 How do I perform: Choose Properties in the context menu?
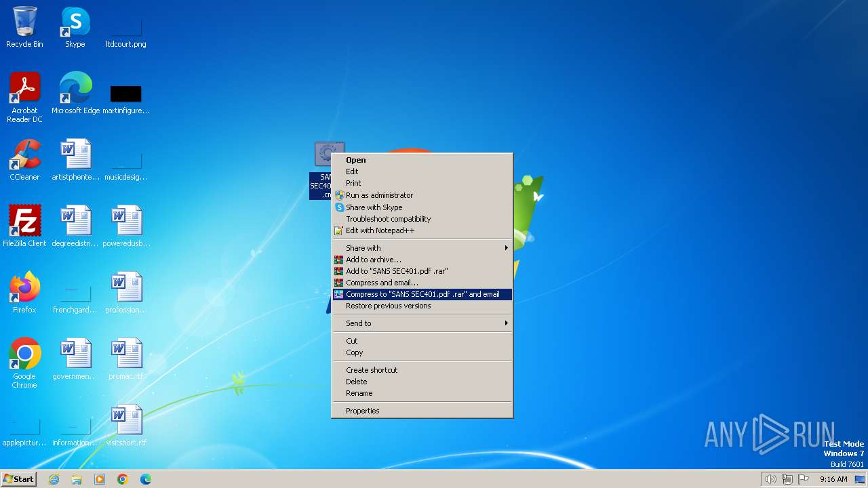pos(422,411)
